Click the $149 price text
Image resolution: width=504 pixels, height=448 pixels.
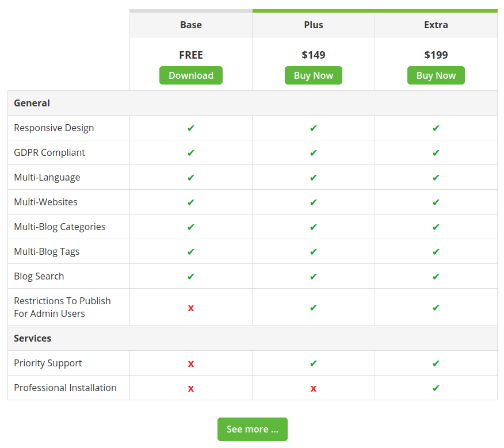314,55
